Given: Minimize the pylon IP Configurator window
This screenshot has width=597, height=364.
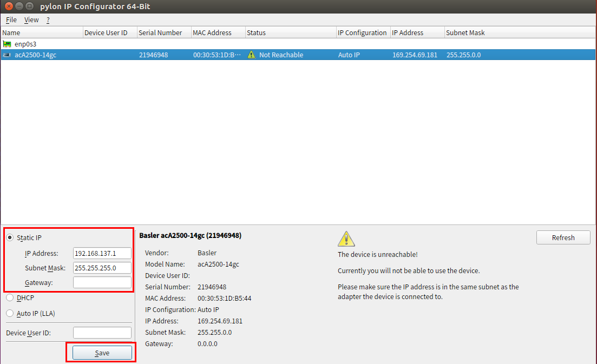Looking at the screenshot, I should click(x=19, y=6).
